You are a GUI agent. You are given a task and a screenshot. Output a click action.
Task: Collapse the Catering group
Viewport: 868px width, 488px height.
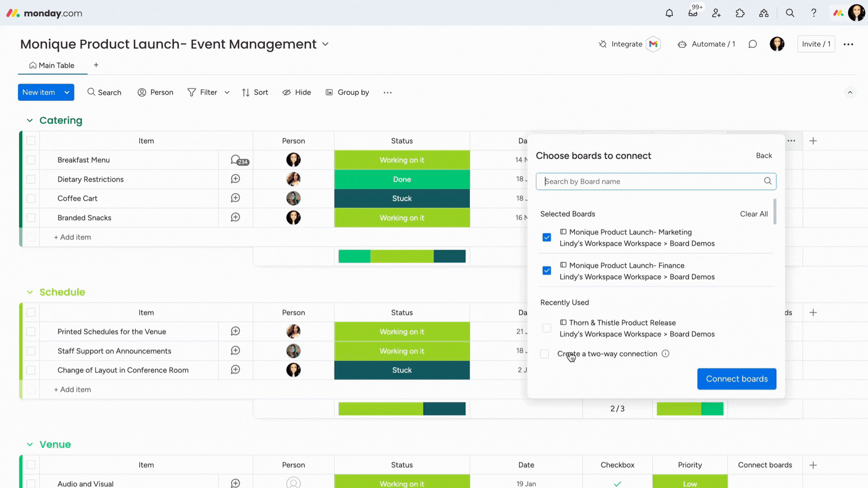point(30,120)
